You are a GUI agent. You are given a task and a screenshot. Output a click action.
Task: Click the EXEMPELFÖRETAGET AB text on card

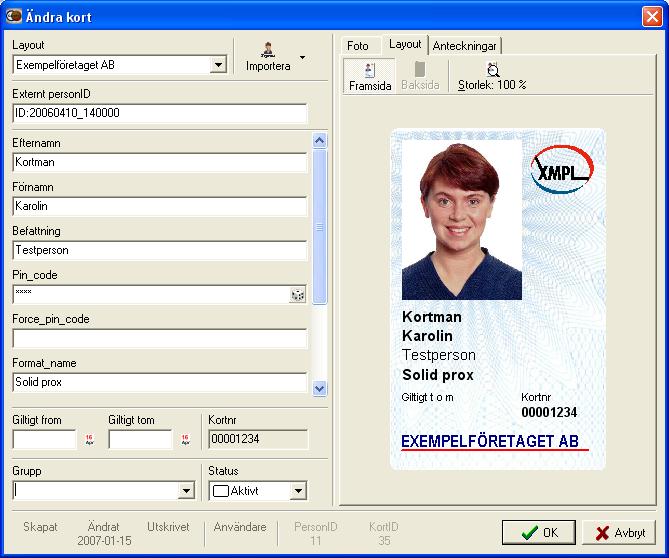490,442
